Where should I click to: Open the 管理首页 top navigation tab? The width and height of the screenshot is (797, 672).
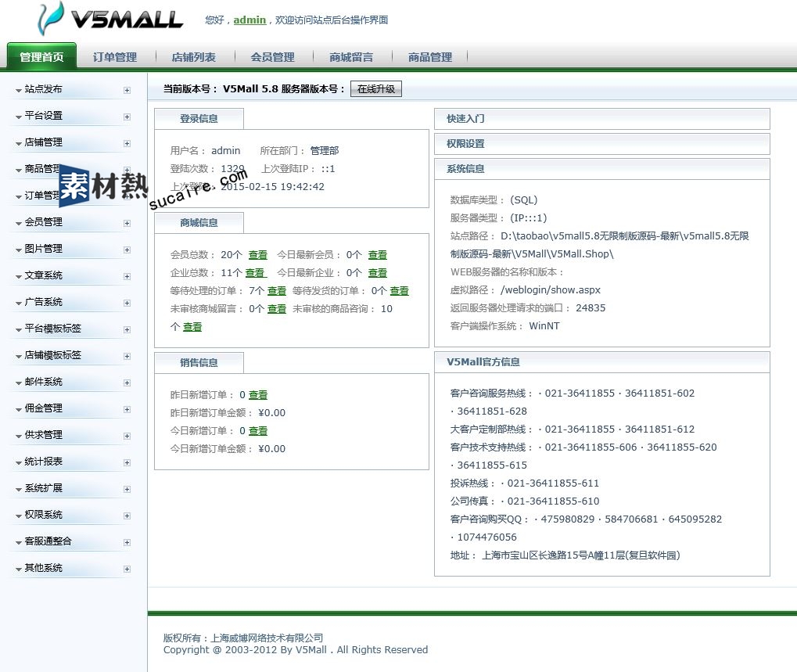pyautogui.click(x=41, y=56)
